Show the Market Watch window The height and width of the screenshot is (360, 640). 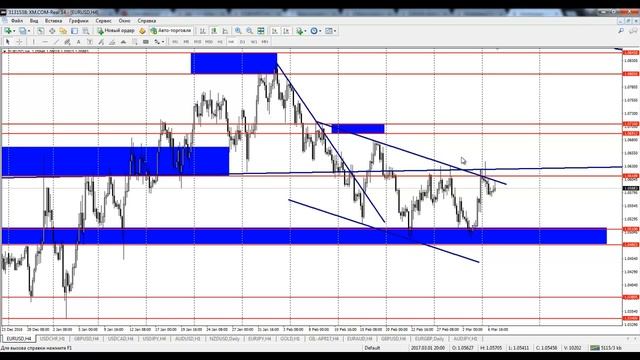click(40, 31)
